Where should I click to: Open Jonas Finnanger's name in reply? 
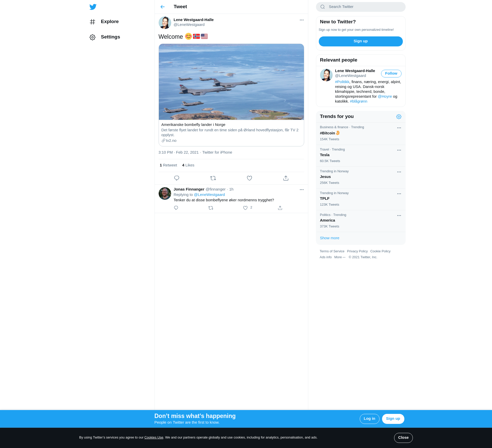pos(189,189)
